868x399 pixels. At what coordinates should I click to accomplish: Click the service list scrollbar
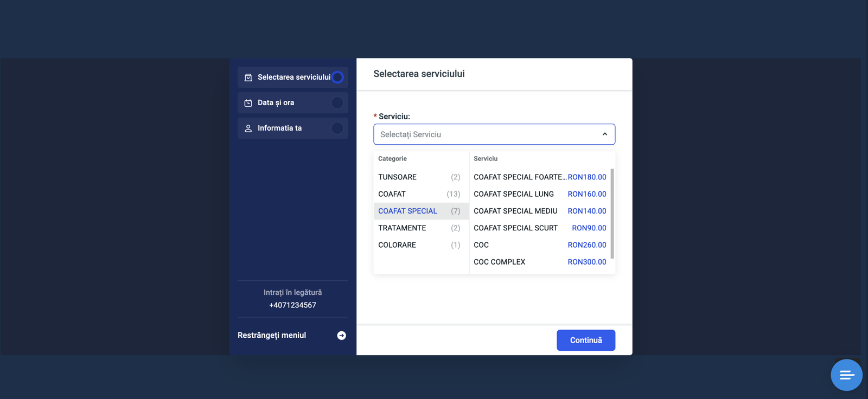(x=612, y=214)
